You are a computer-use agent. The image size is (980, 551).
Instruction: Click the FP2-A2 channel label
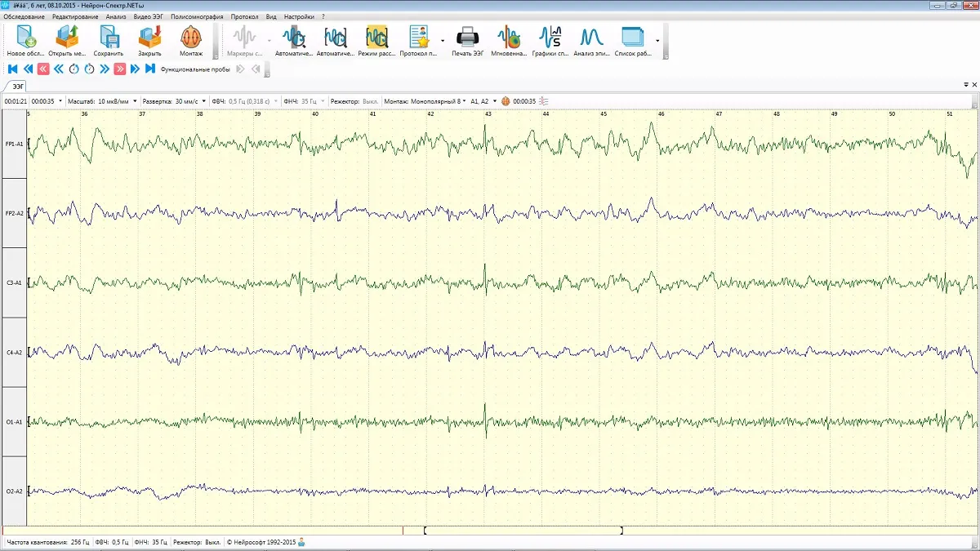tap(14, 213)
